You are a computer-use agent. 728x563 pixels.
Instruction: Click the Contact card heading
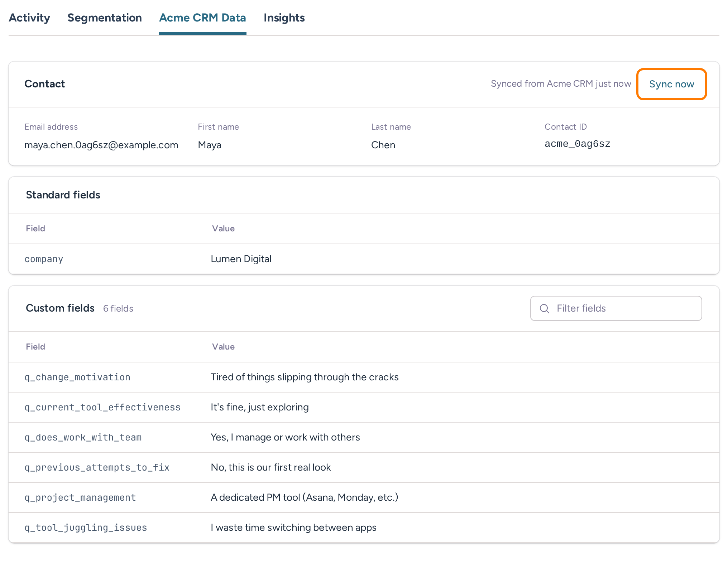[x=45, y=84]
